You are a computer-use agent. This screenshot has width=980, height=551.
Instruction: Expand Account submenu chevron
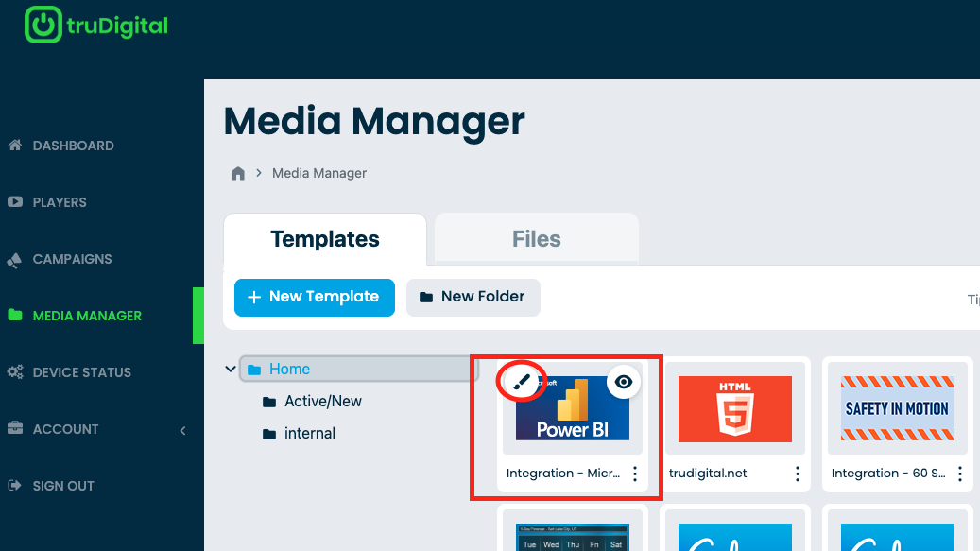click(x=183, y=430)
